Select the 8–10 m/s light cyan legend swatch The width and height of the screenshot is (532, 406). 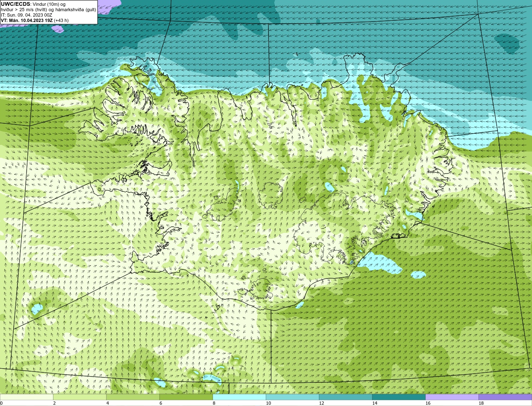(239, 397)
